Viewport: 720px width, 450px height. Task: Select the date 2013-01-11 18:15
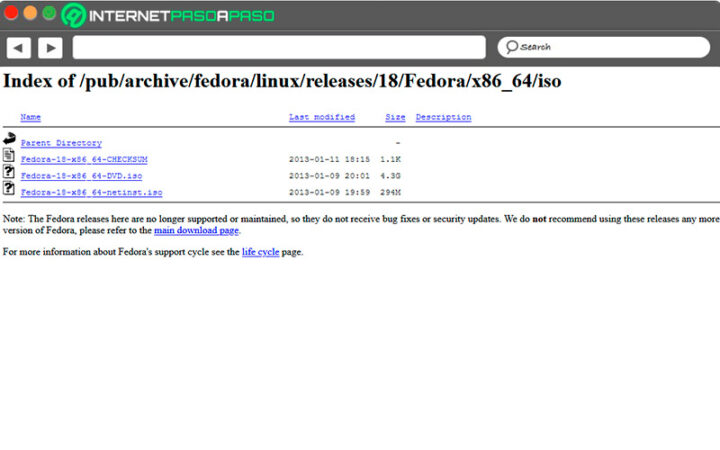click(329, 159)
